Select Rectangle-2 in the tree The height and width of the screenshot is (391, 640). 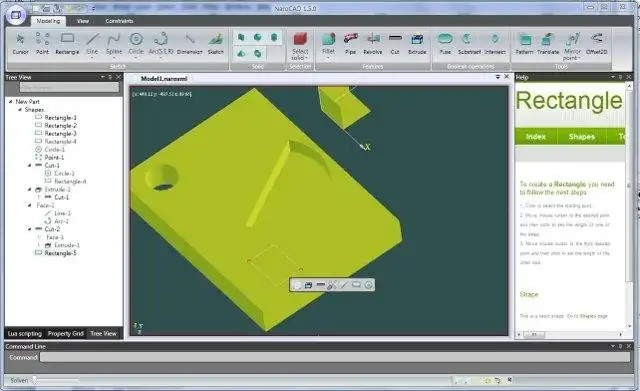click(60, 126)
